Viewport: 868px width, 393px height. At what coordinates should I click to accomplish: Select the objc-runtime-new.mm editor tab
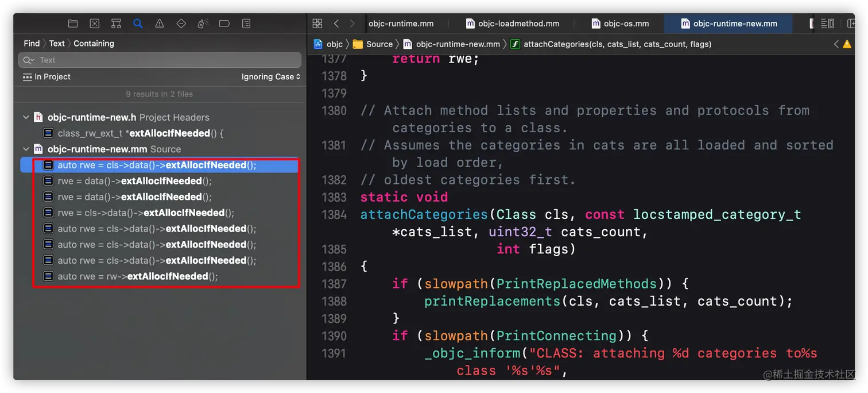(728, 24)
